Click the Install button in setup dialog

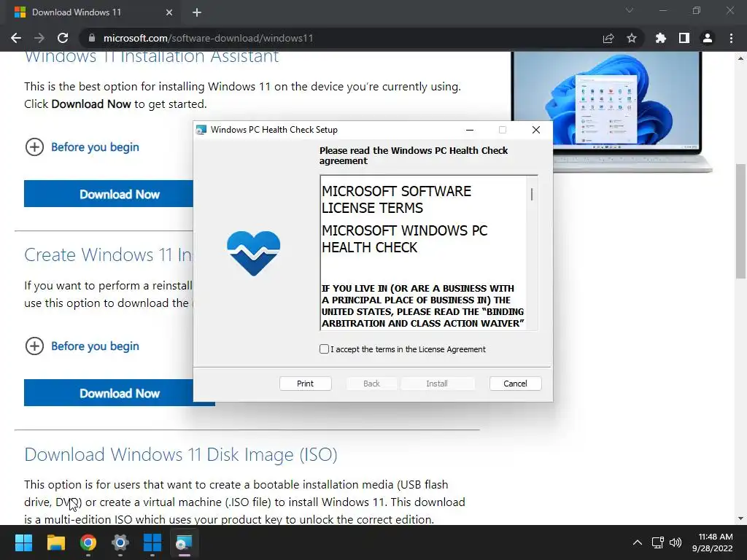pos(438,384)
